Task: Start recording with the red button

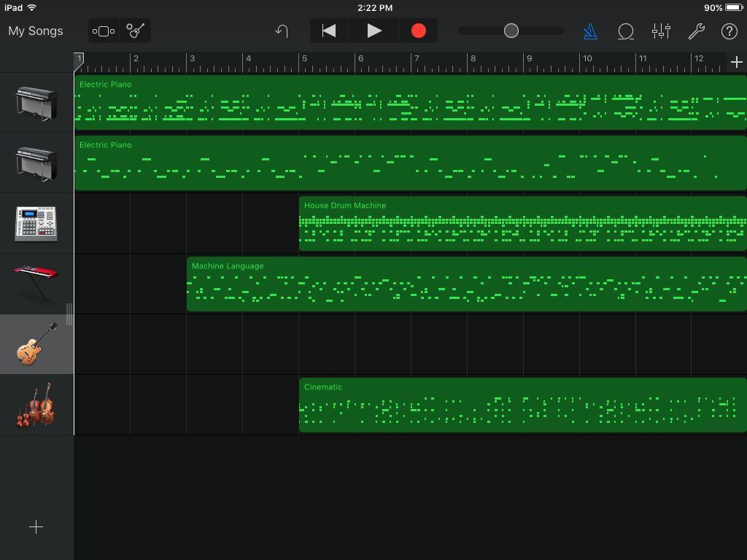Action: point(418,31)
